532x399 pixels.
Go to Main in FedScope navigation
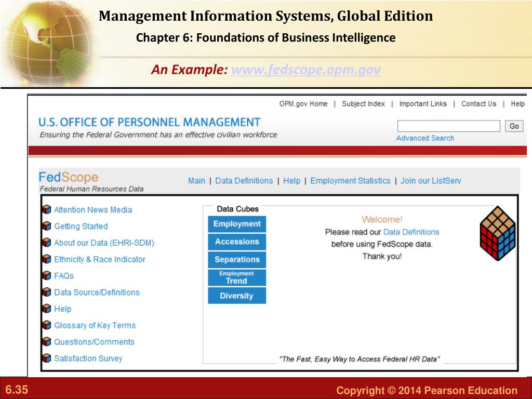pyautogui.click(x=197, y=181)
